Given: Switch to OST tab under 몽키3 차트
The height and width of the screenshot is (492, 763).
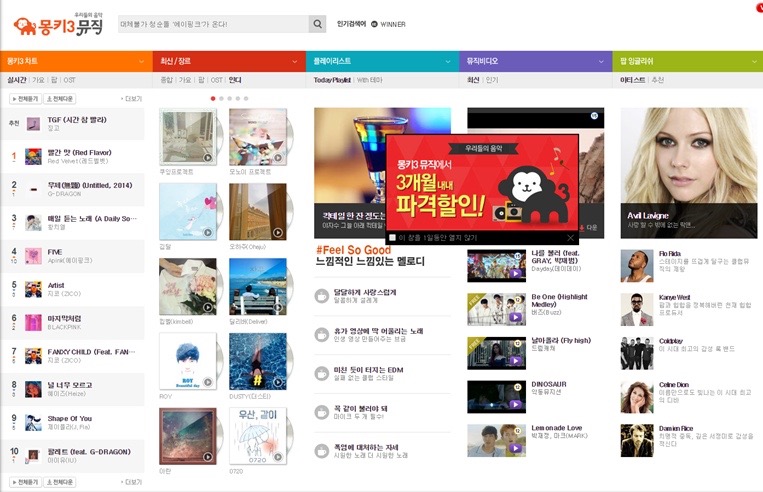Looking at the screenshot, I should click(x=70, y=80).
